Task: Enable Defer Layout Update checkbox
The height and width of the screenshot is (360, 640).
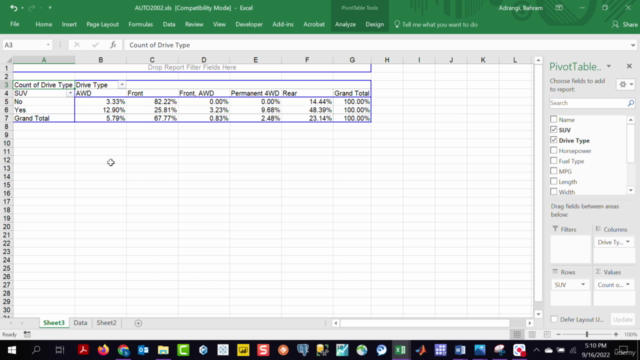Action: coord(554,319)
